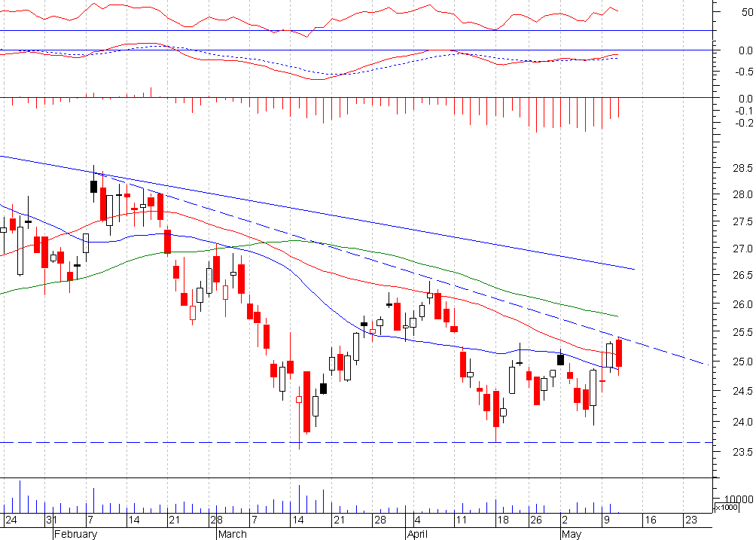Screen dimensions: 756x540
Task: Select the date label 26
Action: click(535, 520)
